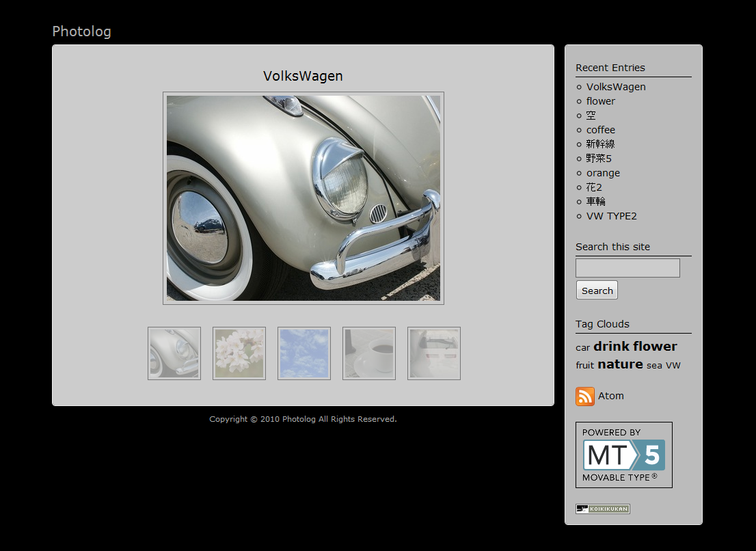Select the sea tag
The width and height of the screenshot is (756, 551).
tap(654, 366)
